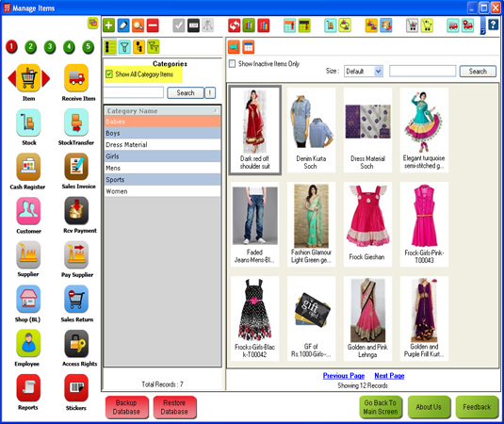Click the red bar chart icon
The height and width of the screenshot is (424, 504).
[x=263, y=25]
